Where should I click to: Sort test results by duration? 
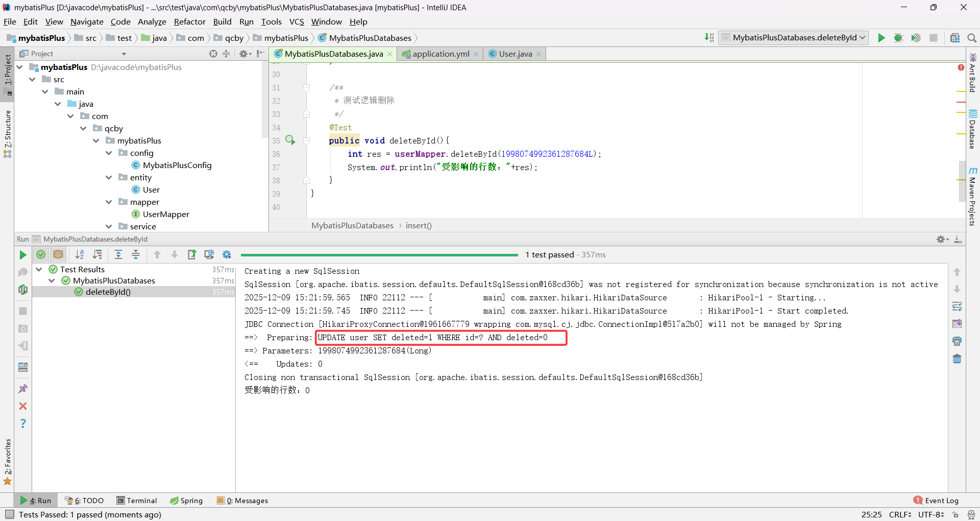(x=97, y=254)
